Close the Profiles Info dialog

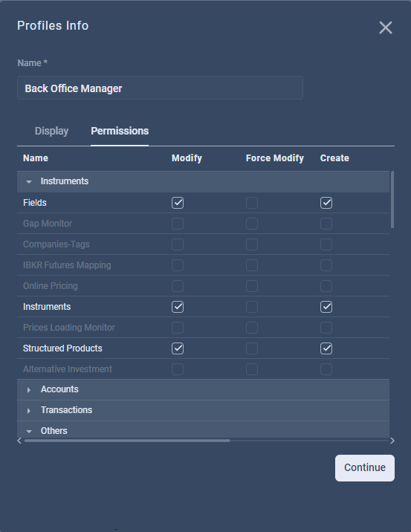[386, 27]
